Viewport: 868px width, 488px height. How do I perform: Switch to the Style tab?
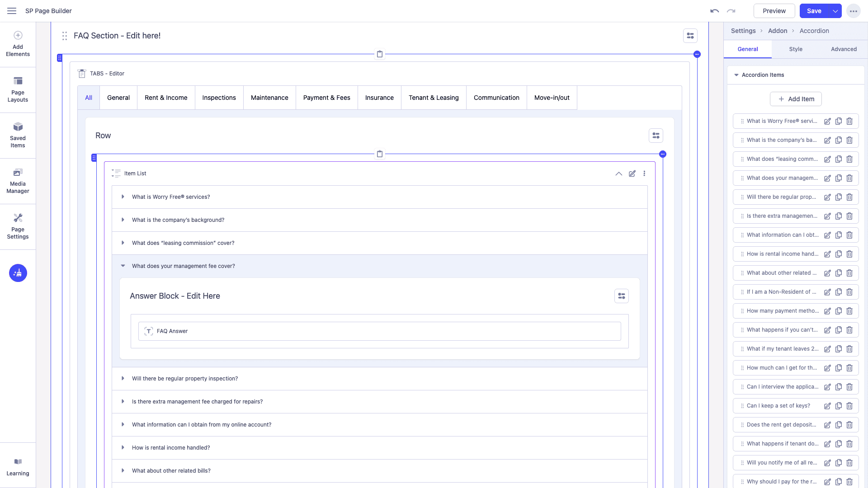(x=796, y=49)
